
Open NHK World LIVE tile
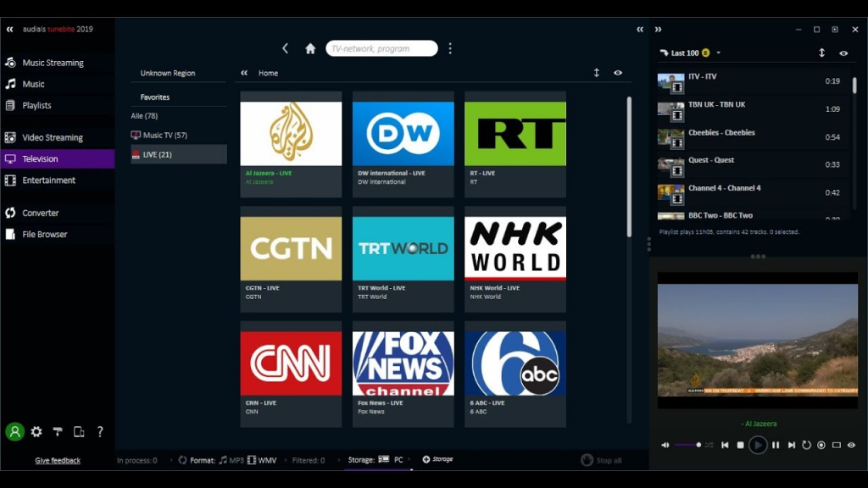click(x=515, y=259)
